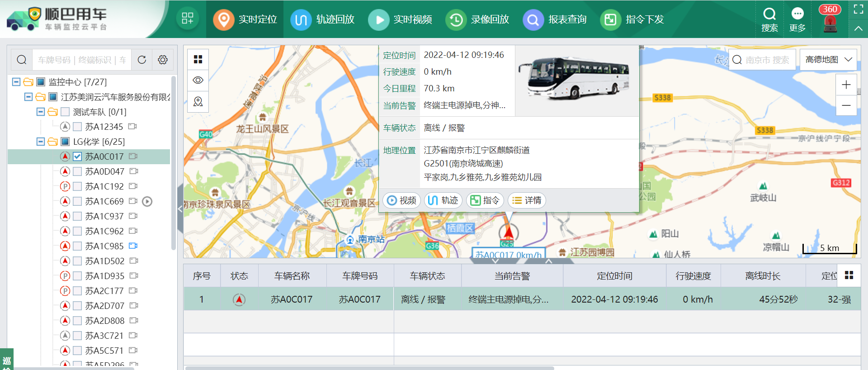Viewport: 868px width, 370px height.
Task: Open the 高德地图 map type dropdown
Action: pyautogui.click(x=828, y=60)
